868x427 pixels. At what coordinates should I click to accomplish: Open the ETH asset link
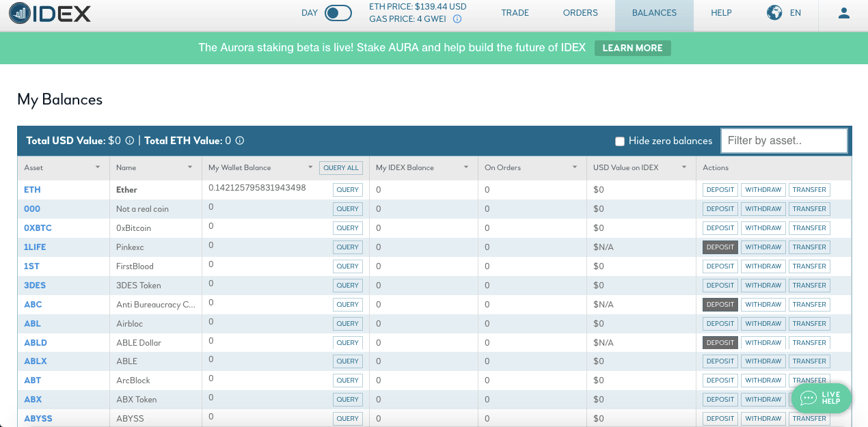pos(32,190)
